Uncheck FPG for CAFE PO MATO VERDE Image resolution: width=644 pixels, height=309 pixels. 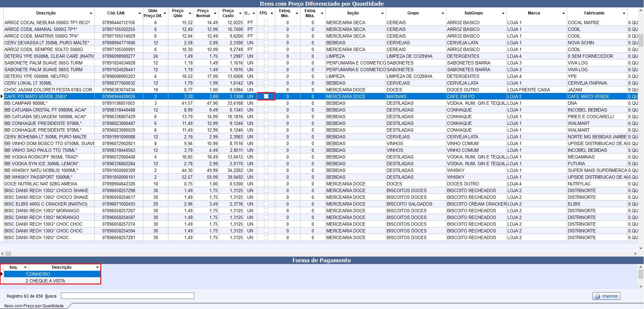point(266,96)
